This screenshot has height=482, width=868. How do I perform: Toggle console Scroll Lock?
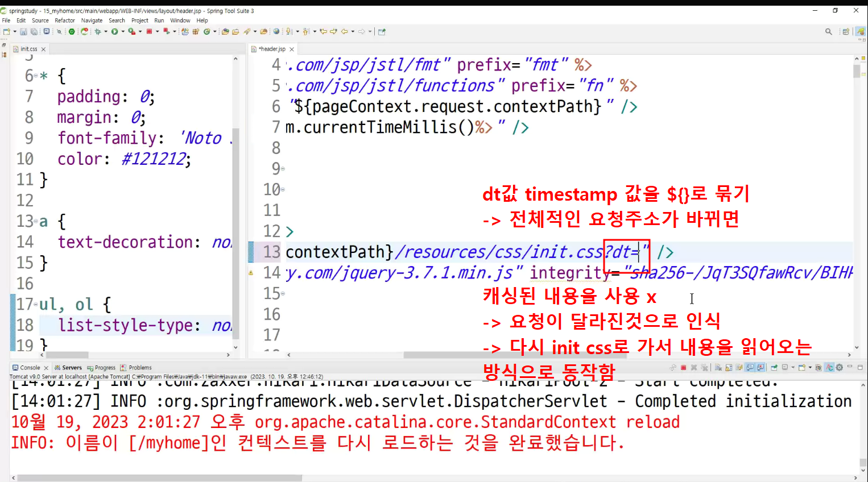click(729, 368)
